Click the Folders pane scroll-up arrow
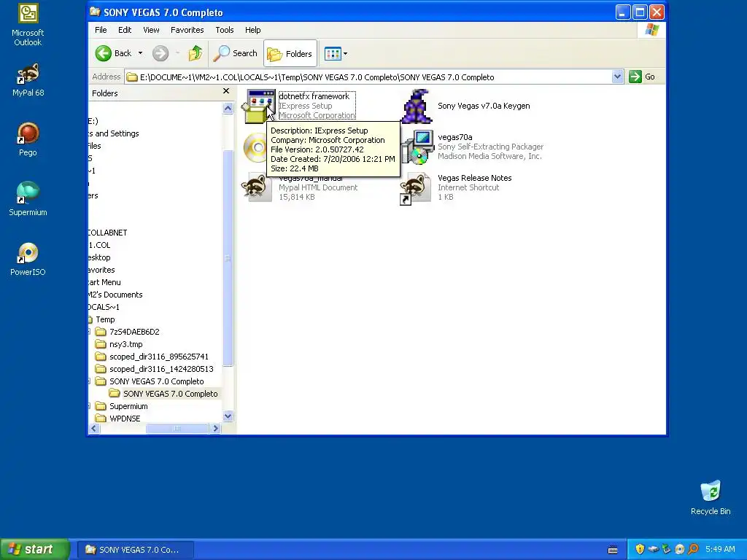This screenshot has height=560, width=747. pos(228,109)
